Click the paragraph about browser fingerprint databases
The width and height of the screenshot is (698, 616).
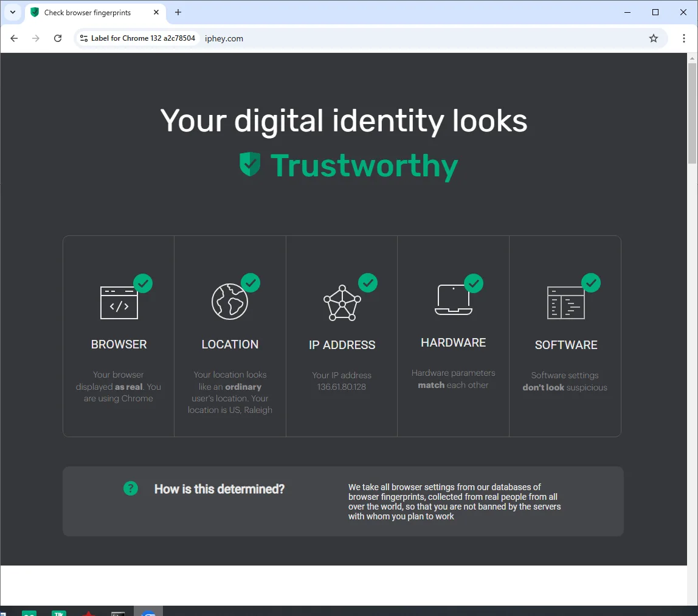tap(455, 502)
